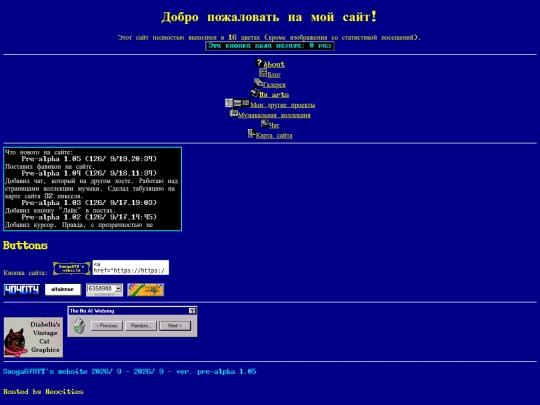Click the 'Pre-alpha 1.02' changelog entry
Screen dimensions: 540x405
pyautogui.click(x=89, y=217)
